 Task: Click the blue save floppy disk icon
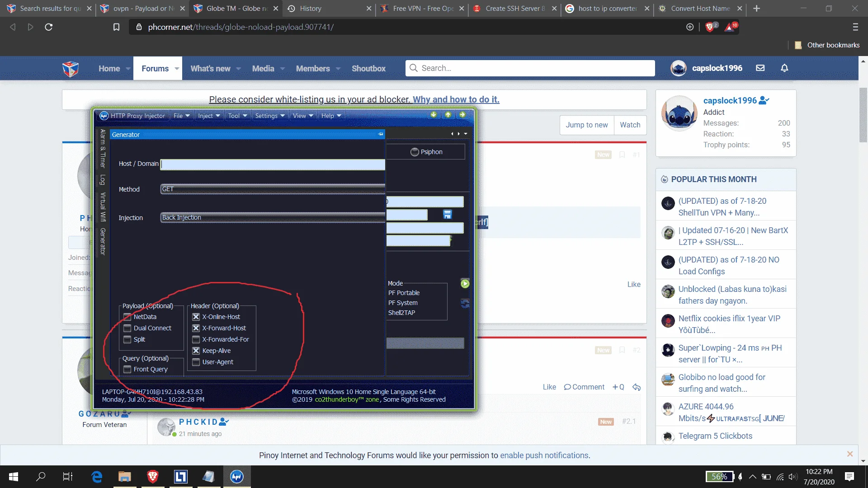click(x=448, y=215)
